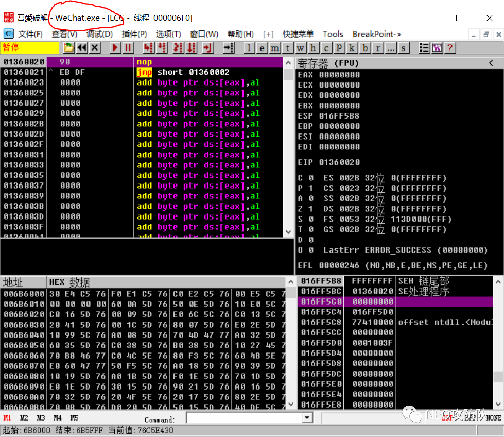
Task: Expand the Command box dropdown arrow
Action: pos(307,418)
